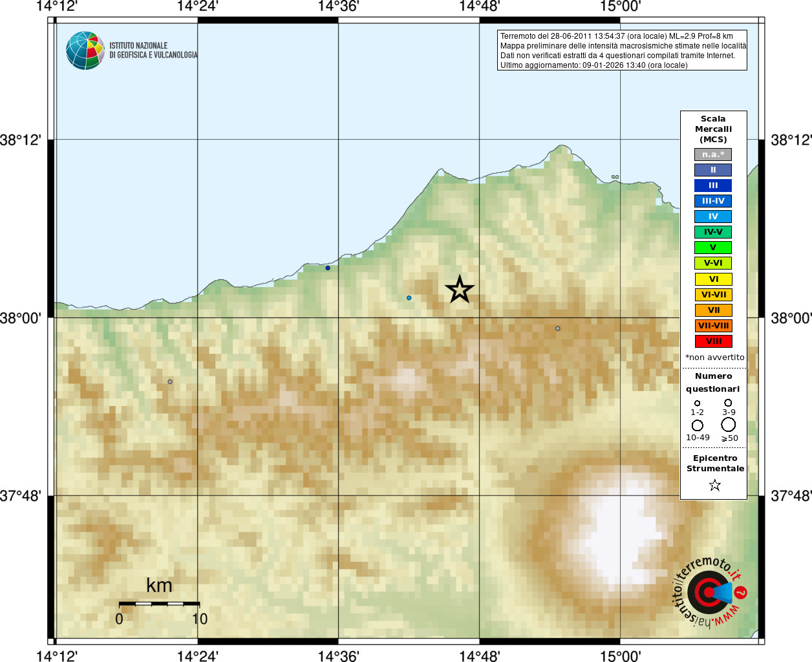Click the 10-49 questionnaire circle in the legend
Viewport: 812px width, 662px height.
698,425
